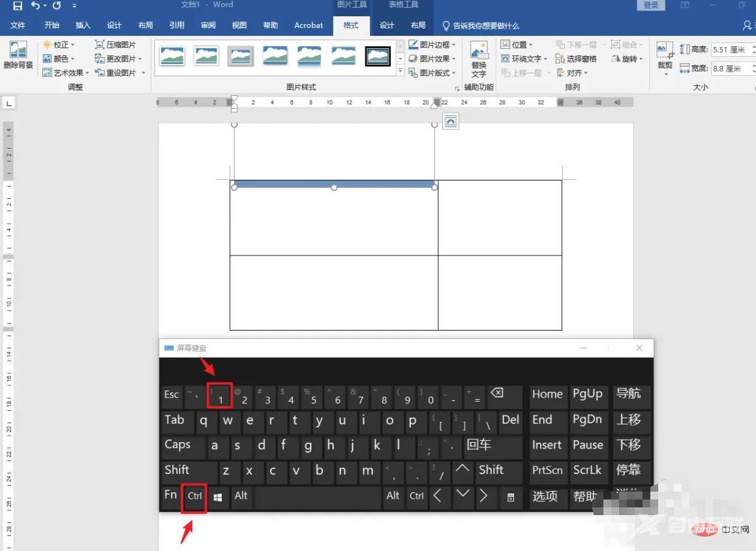Toggle the left Shift key

(x=177, y=470)
